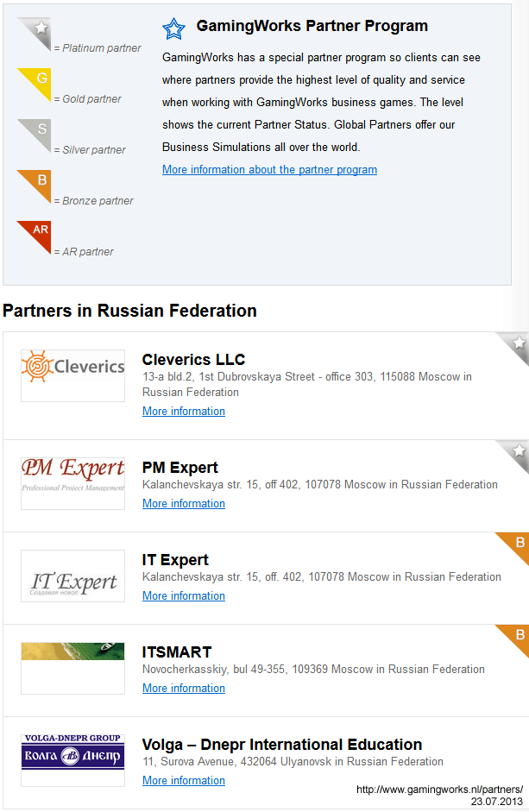Screen dimensions: 529x812
Task: Click Volga – Dnepr International Education heading
Action: tap(282, 744)
